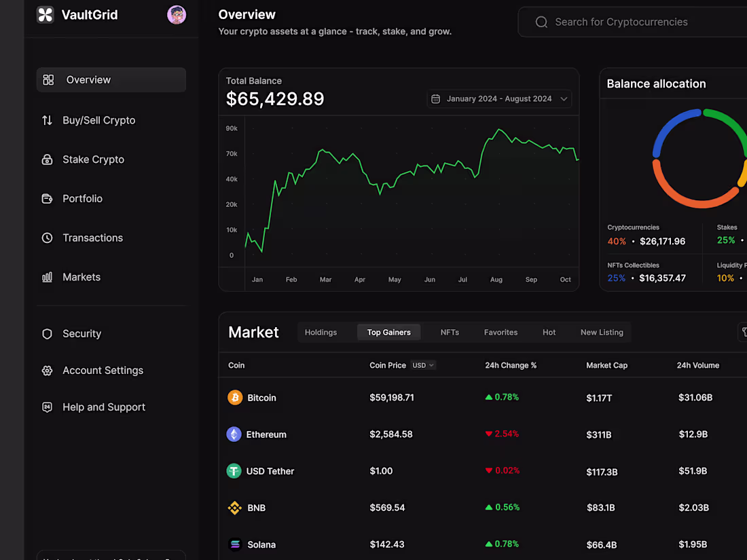
Task: Click the Help and Support icon
Action: (47, 407)
